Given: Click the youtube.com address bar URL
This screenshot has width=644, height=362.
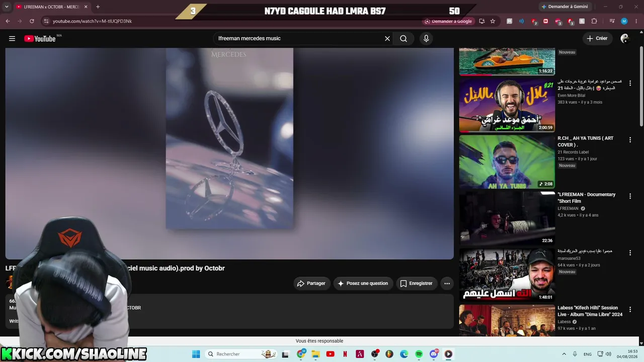Looking at the screenshot, I should pyautogui.click(x=93, y=21).
